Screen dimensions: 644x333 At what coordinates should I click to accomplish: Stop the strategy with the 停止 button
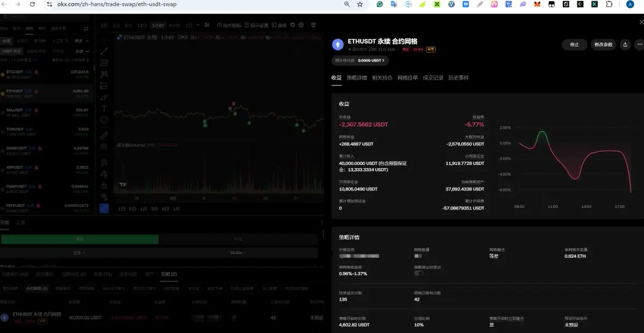[574, 45]
